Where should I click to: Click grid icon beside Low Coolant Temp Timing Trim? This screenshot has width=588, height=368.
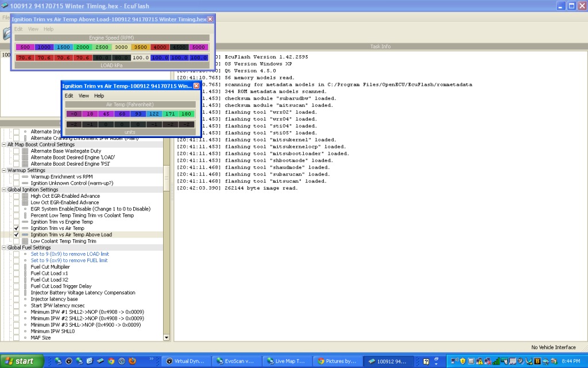click(25, 241)
